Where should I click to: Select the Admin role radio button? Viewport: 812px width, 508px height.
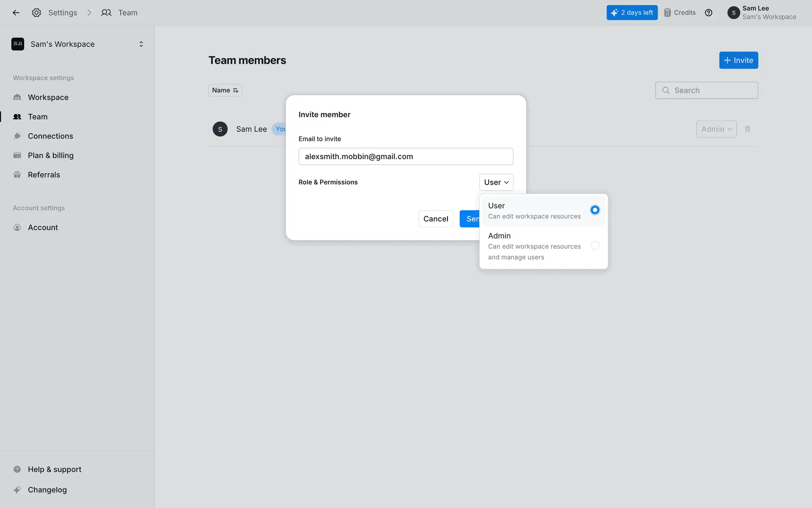(x=595, y=246)
